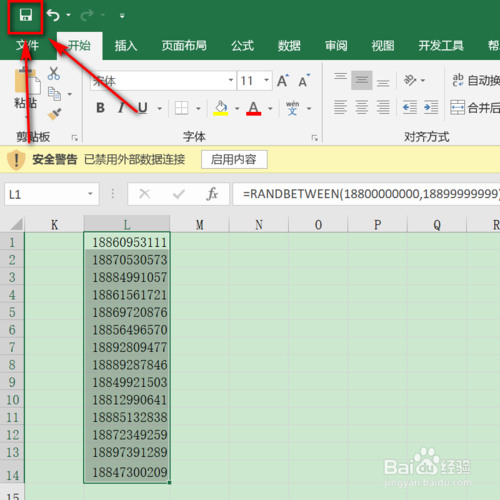
Task: Click the fx Insert Function icon
Action: tap(212, 194)
